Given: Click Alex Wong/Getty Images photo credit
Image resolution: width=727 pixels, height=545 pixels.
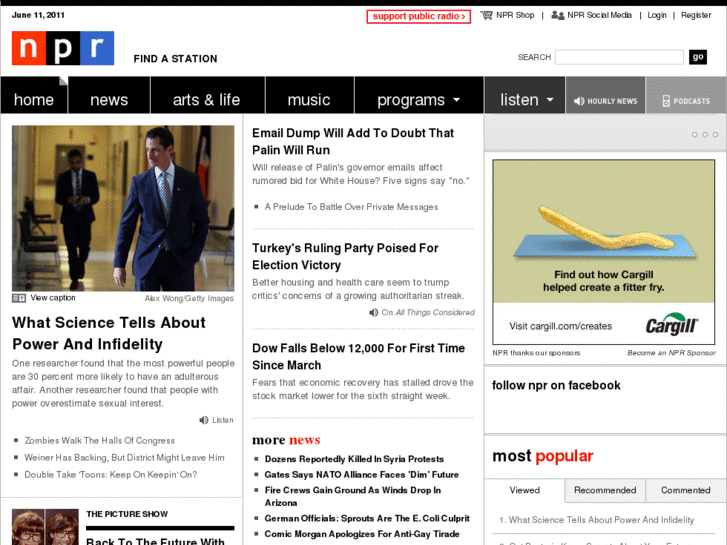Looking at the screenshot, I should click(189, 298).
